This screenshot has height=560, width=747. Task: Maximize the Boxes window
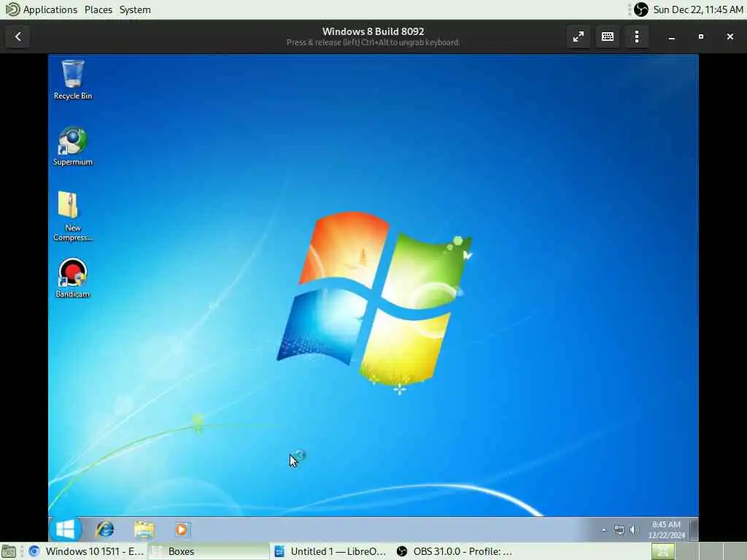pyautogui.click(x=701, y=36)
